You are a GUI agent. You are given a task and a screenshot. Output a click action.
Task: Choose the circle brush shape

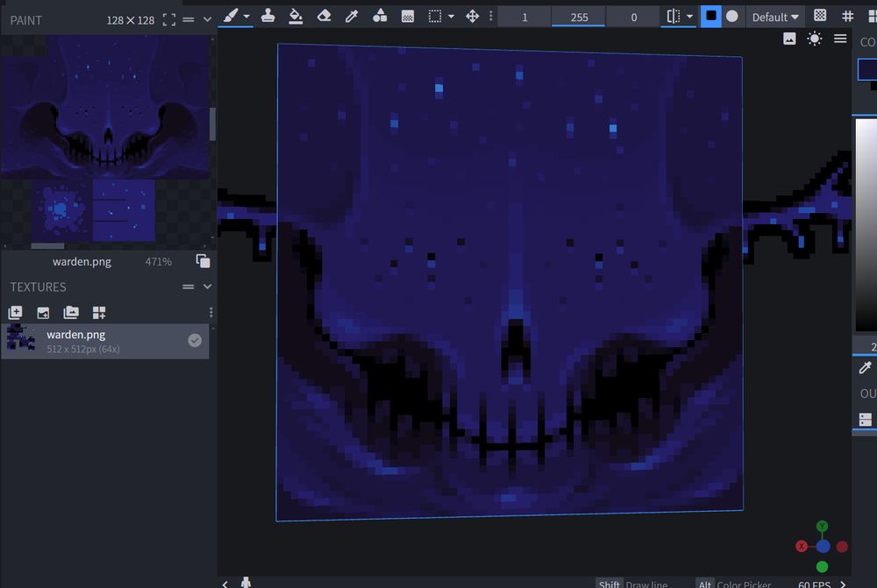click(x=732, y=16)
